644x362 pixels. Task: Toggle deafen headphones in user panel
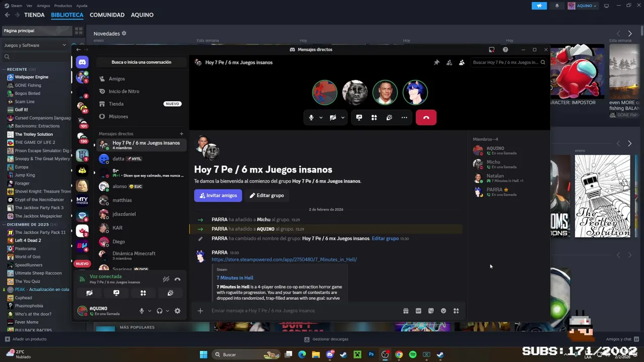[159, 311]
